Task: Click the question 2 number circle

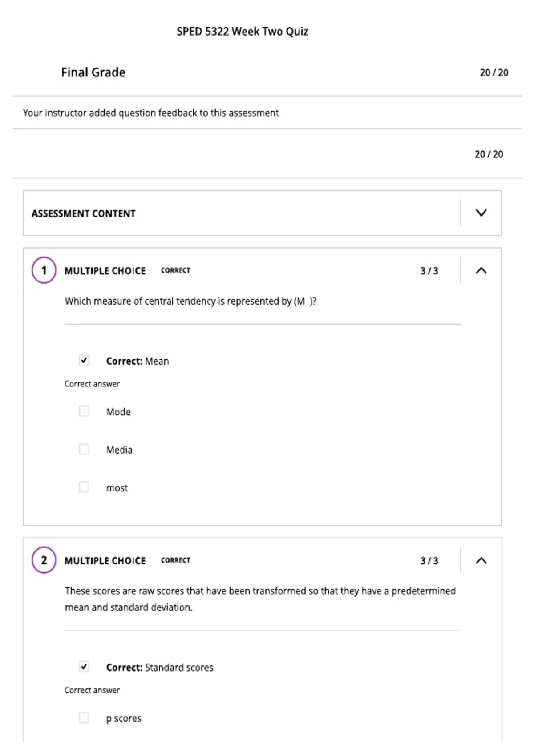Action: [x=44, y=560]
